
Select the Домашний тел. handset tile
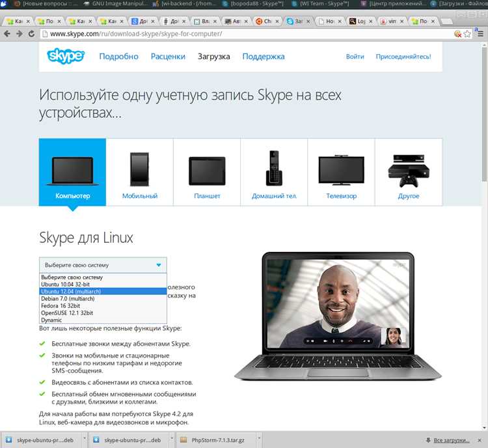coord(274,172)
